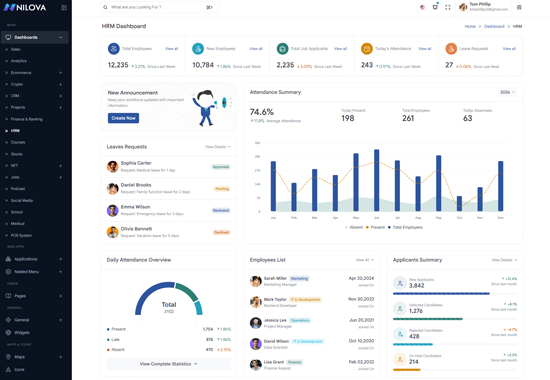Expand the CRM submenu
The image size is (550, 380).
click(60, 96)
